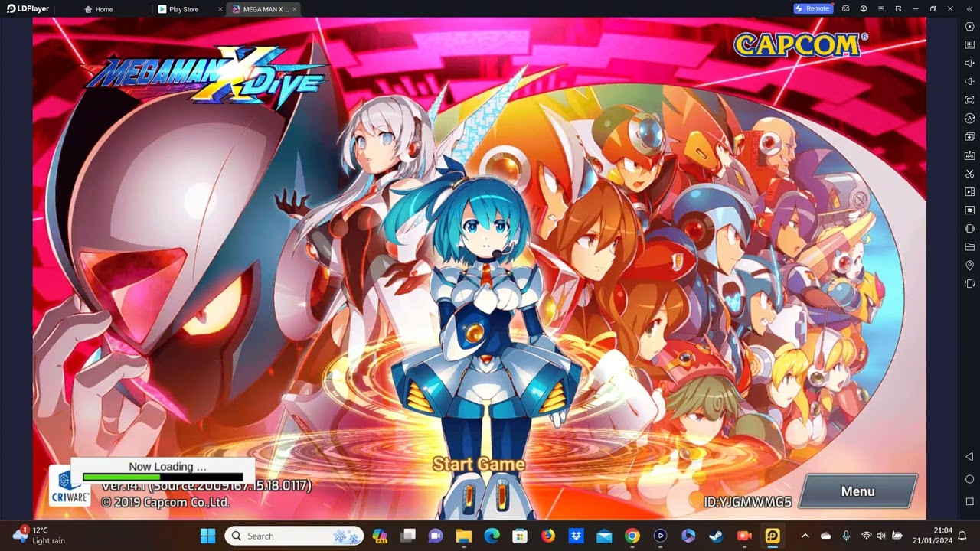Open the Mail app from taskbar

[604, 536]
